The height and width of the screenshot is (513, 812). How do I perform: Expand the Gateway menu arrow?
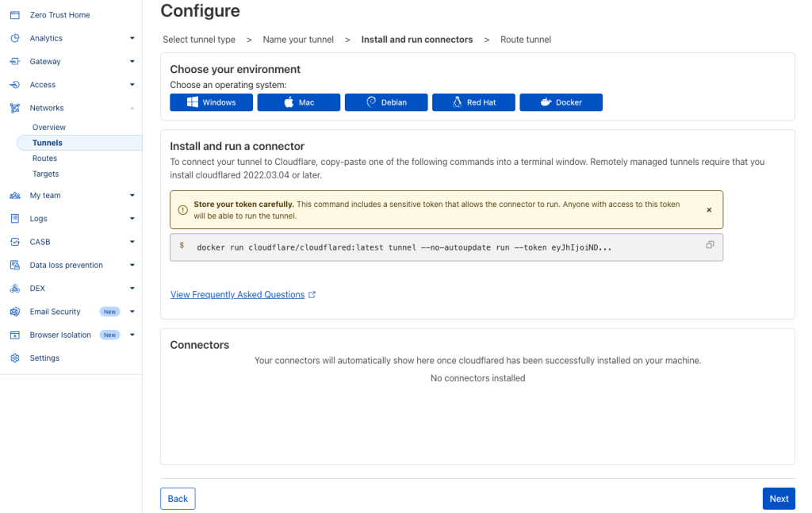click(x=132, y=62)
